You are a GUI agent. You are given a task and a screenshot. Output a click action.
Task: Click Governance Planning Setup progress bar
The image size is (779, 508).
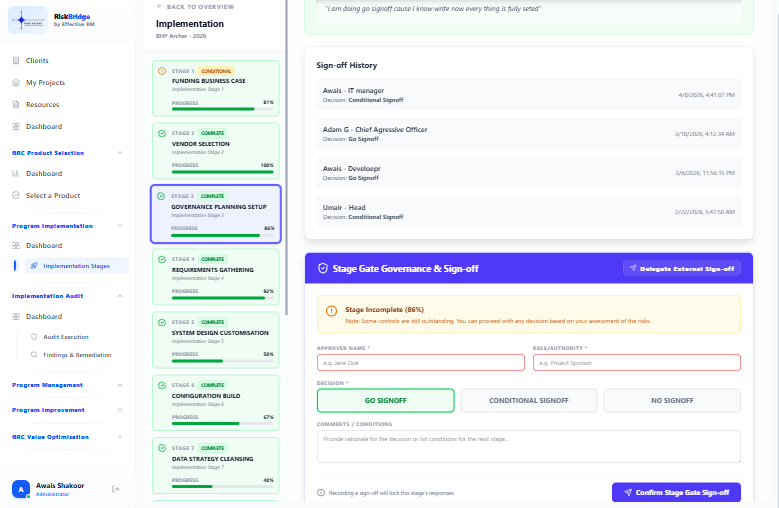click(222, 235)
